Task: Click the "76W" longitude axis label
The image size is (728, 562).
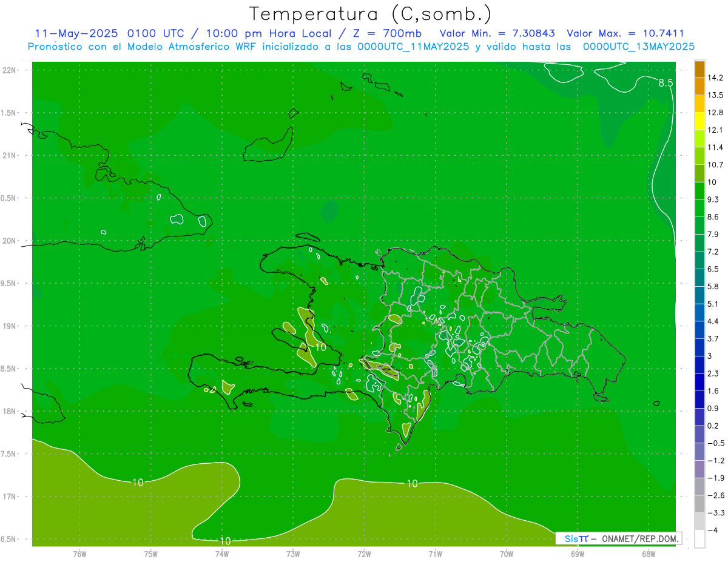Action: pyautogui.click(x=79, y=554)
